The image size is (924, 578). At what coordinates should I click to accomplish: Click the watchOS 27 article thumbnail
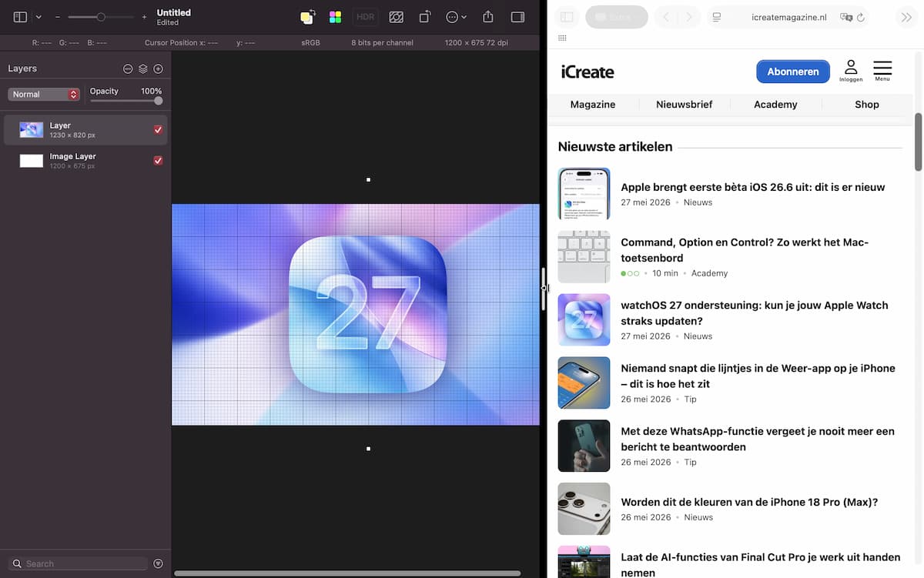click(x=584, y=320)
